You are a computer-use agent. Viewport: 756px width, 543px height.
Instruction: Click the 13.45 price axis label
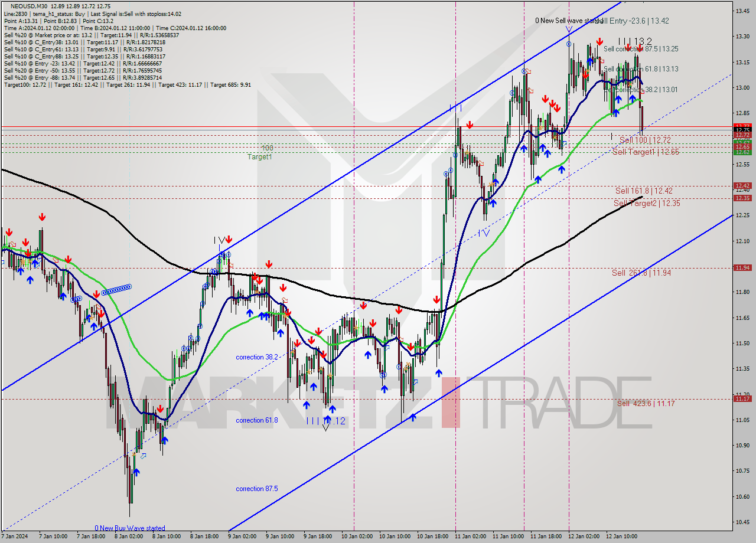pyautogui.click(x=742, y=11)
